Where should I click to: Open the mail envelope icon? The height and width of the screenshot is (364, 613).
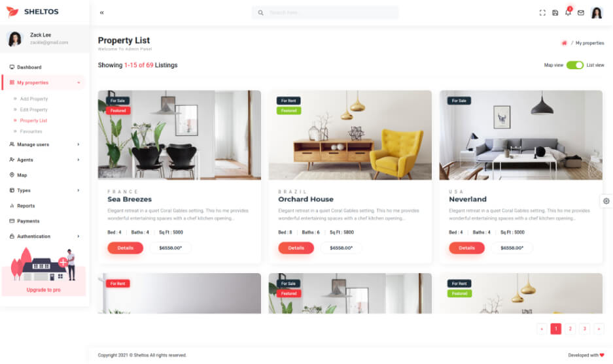click(581, 13)
